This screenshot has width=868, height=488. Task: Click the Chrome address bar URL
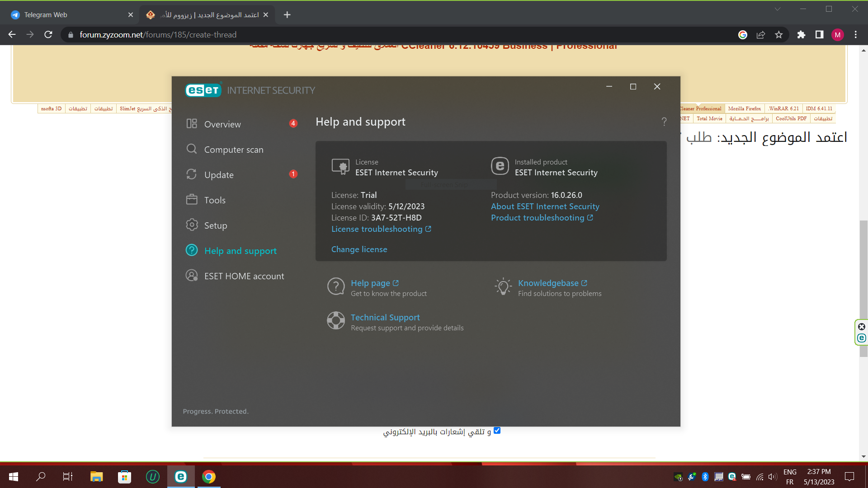[x=158, y=35]
